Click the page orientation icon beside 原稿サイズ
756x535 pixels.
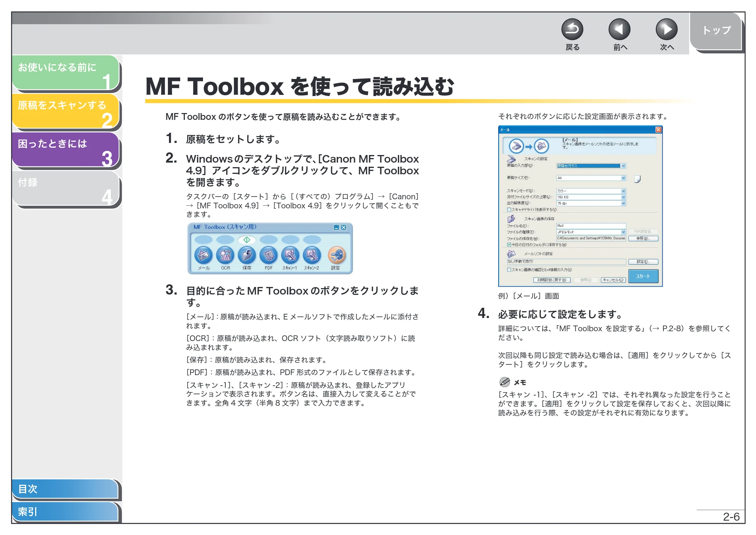click(637, 179)
